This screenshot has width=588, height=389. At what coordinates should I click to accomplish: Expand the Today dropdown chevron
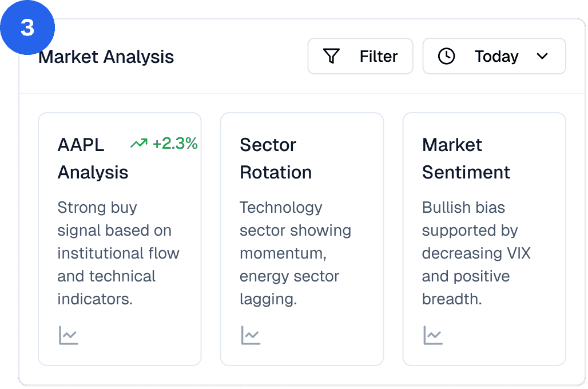(542, 56)
